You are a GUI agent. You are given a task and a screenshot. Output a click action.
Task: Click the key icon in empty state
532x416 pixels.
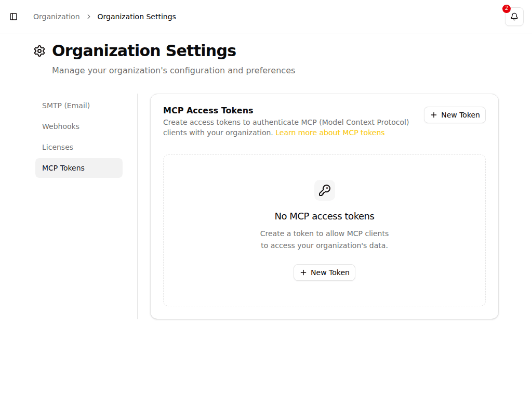[x=324, y=190]
